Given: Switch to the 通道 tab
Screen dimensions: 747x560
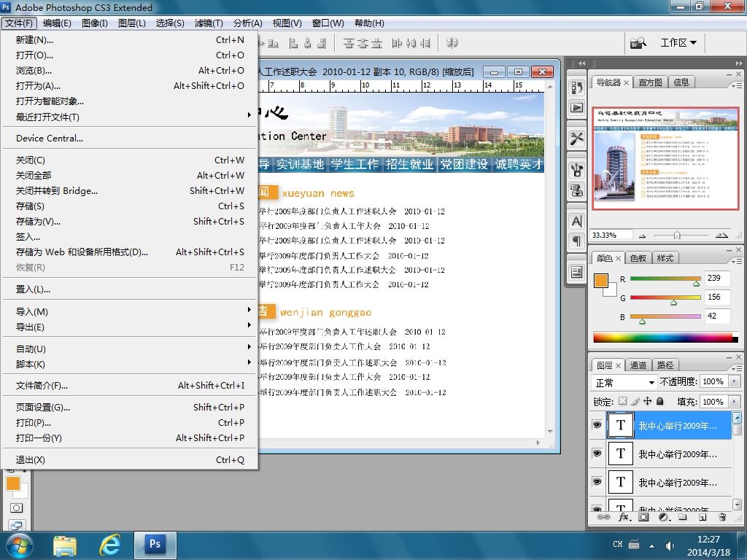Looking at the screenshot, I should 638,365.
